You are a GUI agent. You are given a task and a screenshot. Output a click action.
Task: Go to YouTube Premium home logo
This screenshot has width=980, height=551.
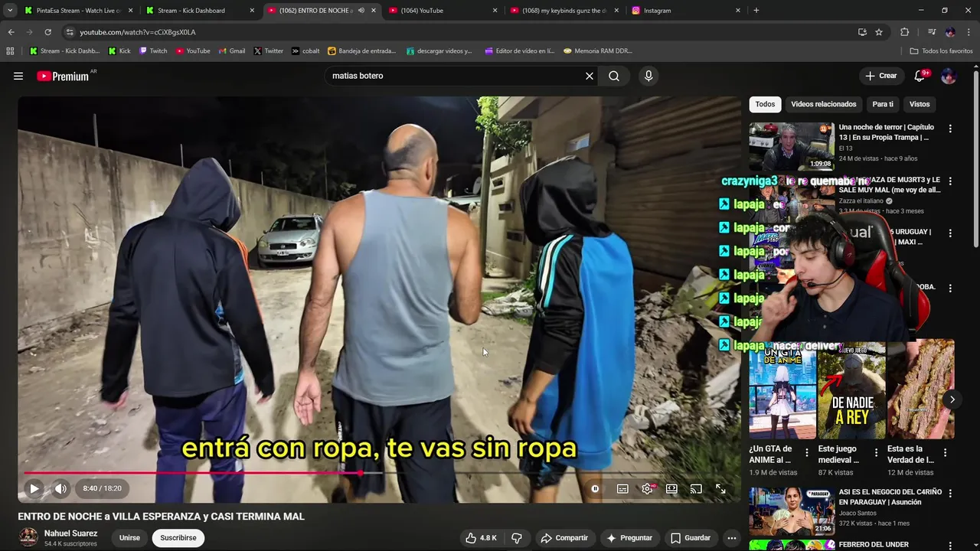[x=63, y=76]
